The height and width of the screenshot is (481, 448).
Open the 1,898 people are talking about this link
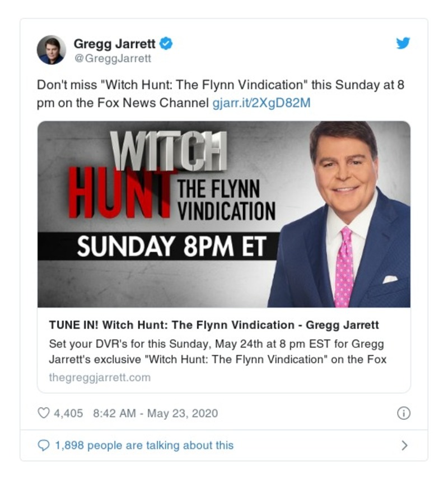tap(144, 446)
